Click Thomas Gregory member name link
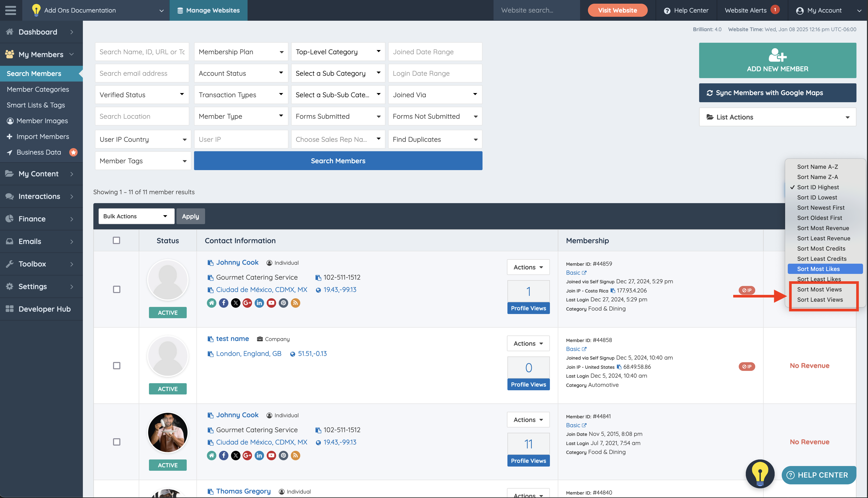868x498 pixels. tap(243, 491)
